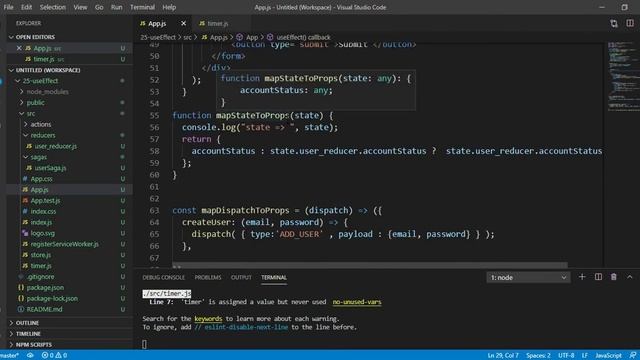
Task: Kill the terminal with trash icon
Action: coord(613,277)
